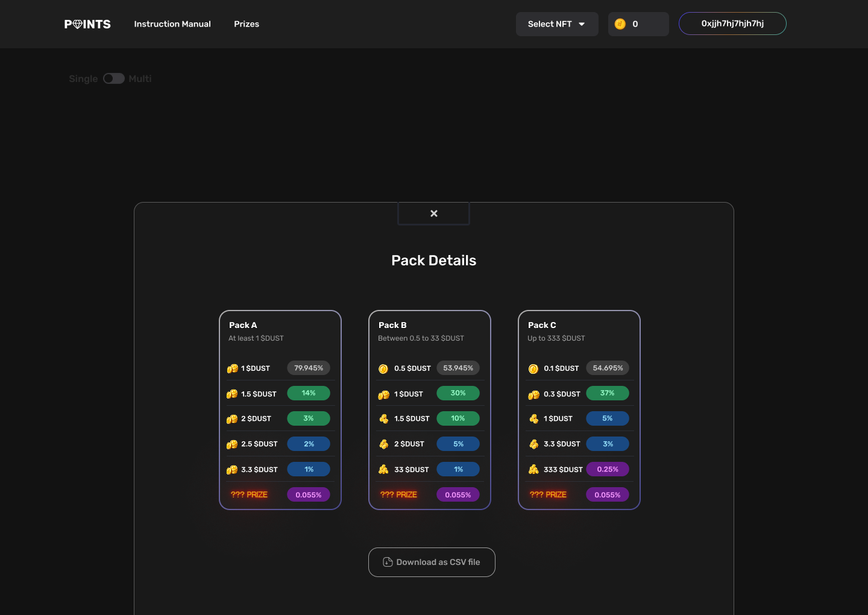Click the coin pile icon beside 333 $DUST
The height and width of the screenshot is (615, 868).
point(533,469)
